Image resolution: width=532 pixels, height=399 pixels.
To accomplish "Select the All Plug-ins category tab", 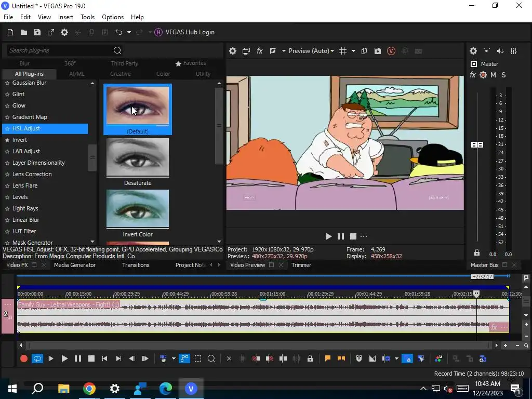I will 29,74.
